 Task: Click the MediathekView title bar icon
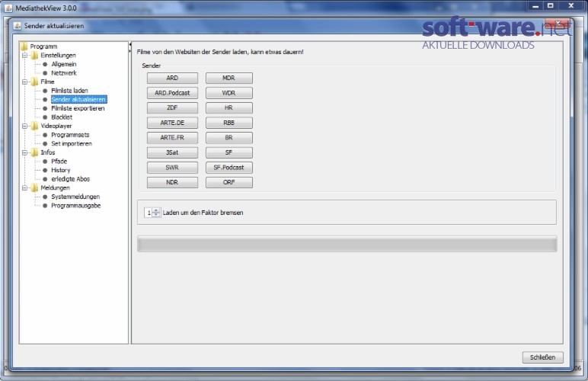8,8
